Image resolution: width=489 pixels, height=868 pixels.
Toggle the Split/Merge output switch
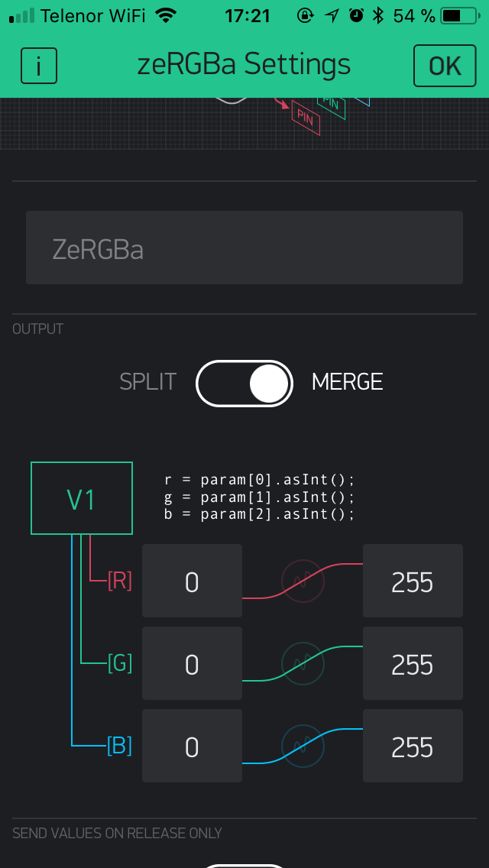[244, 383]
